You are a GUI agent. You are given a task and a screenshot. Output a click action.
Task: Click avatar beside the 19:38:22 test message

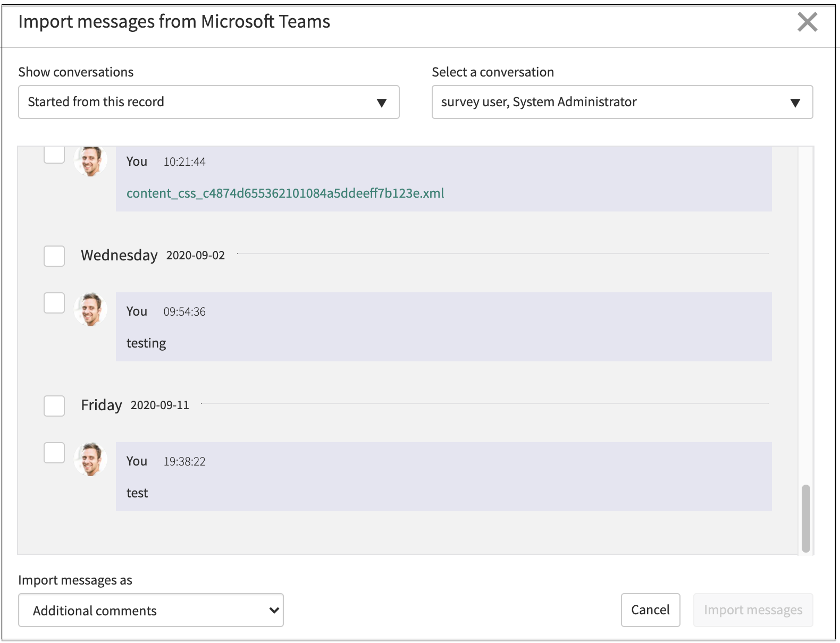click(90, 459)
